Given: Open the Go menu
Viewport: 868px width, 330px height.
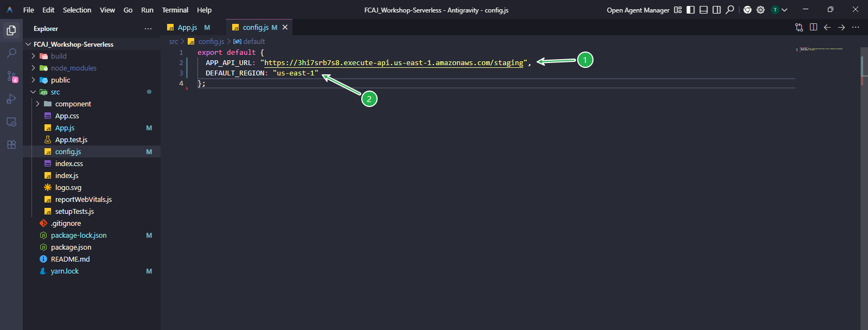Looking at the screenshot, I should pos(128,10).
